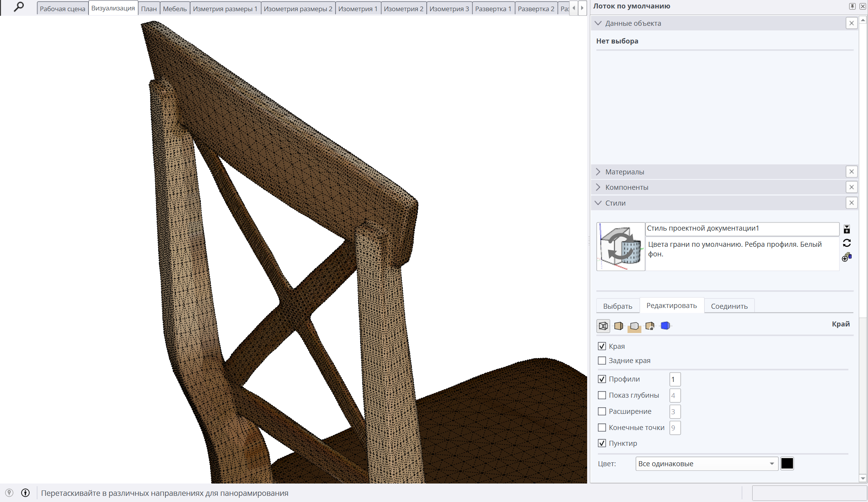Expand the Компоненты panel
The width and height of the screenshot is (868, 502).
tap(626, 187)
